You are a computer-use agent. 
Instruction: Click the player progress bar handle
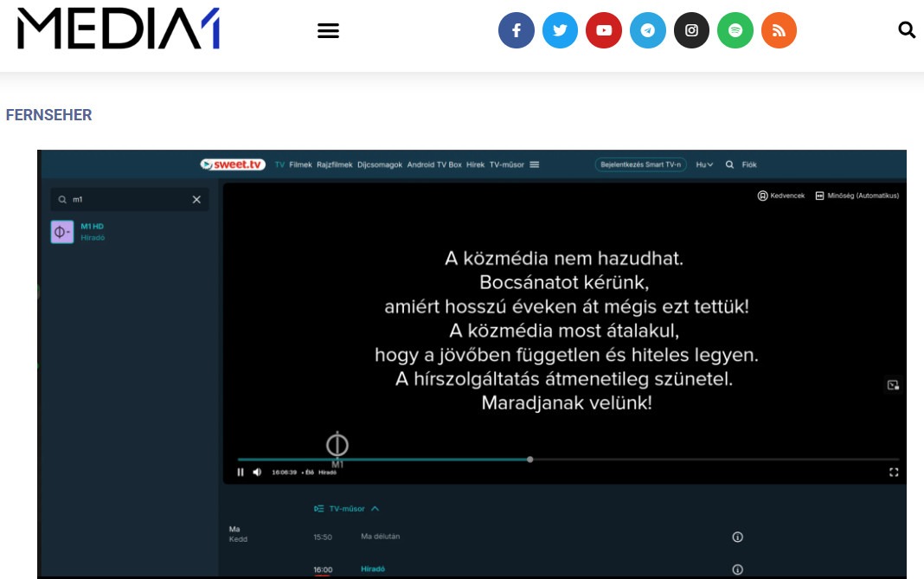click(530, 460)
